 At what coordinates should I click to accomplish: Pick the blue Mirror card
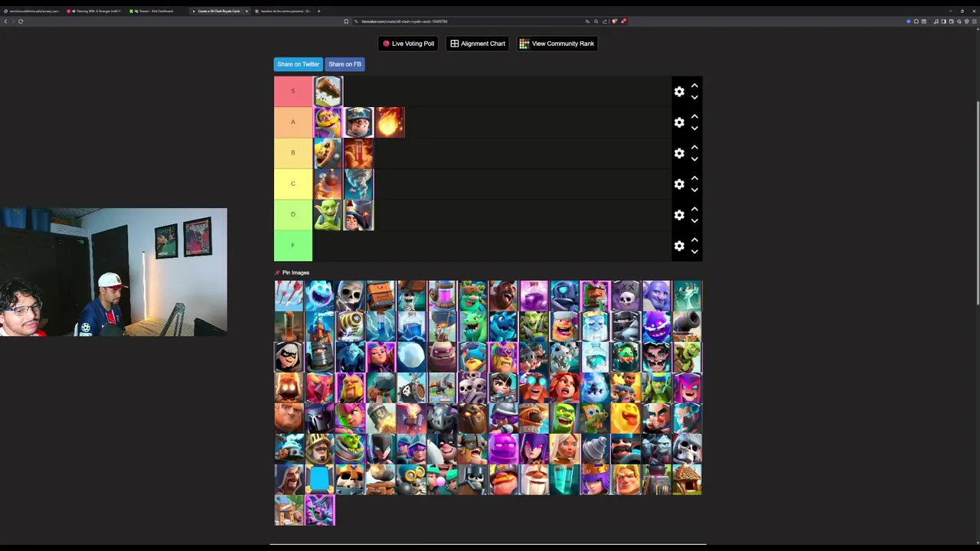(320, 479)
